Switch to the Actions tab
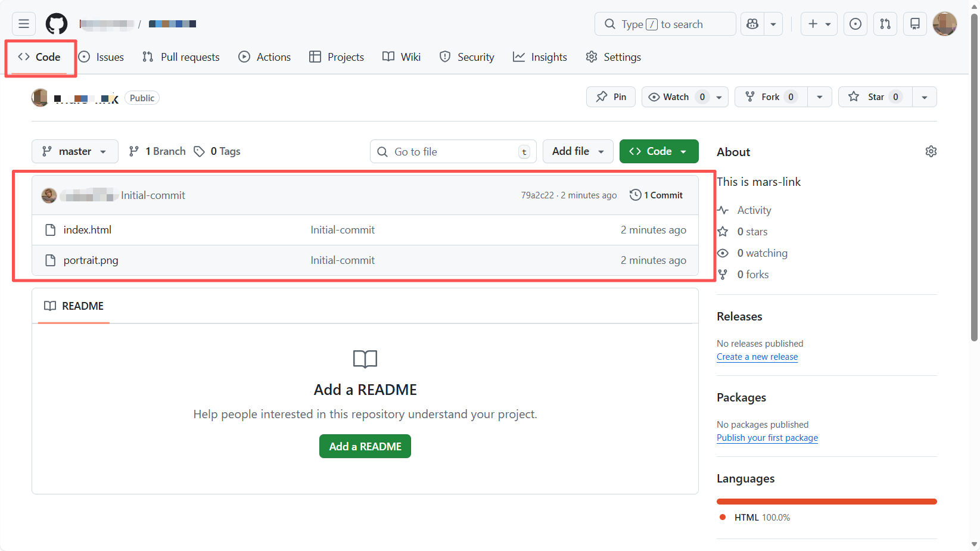980x551 pixels. [x=265, y=57]
